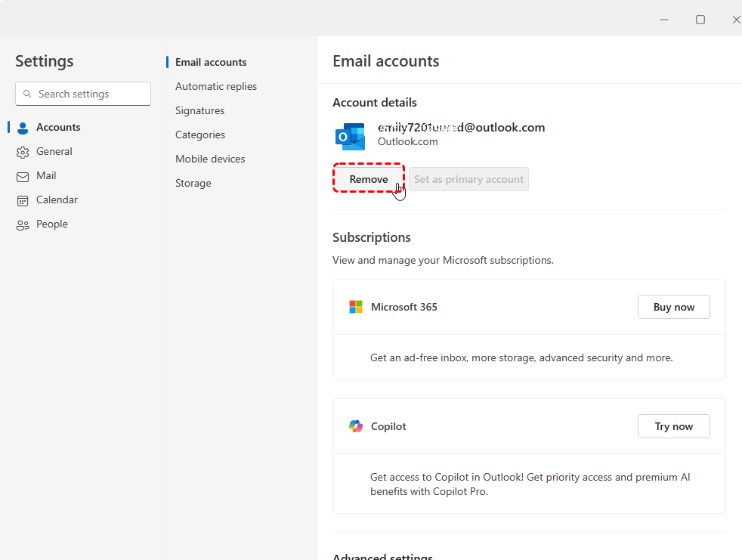The image size is (742, 560).
Task: Click the Microsoft 365 logo icon
Action: pos(356,307)
